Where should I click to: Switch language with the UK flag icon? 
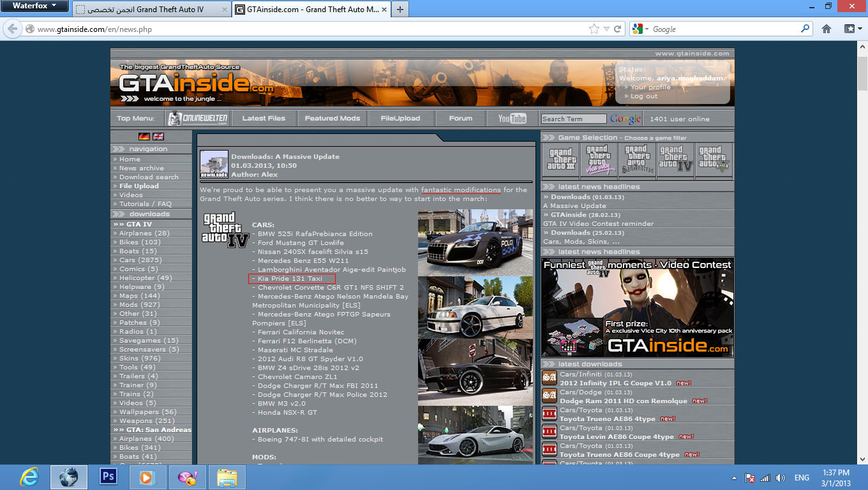[x=158, y=137]
